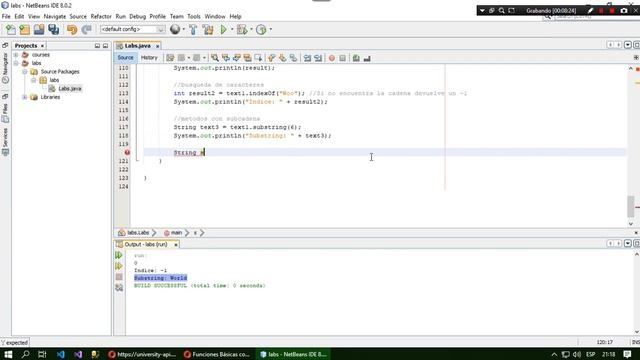Viewport: 640px width, 360px height.
Task: Click the Toggle Bookmark icon
Action: [293, 58]
